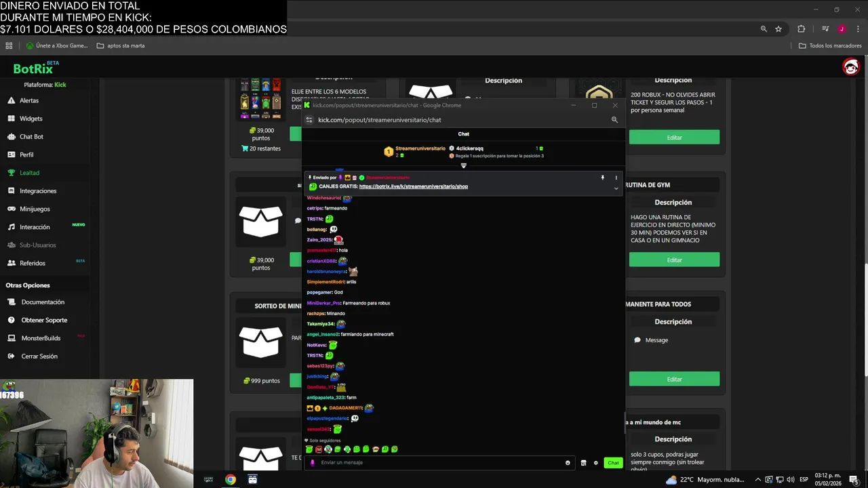Open weather widget 22°C in taskbar
868x488 pixels.
point(705,480)
